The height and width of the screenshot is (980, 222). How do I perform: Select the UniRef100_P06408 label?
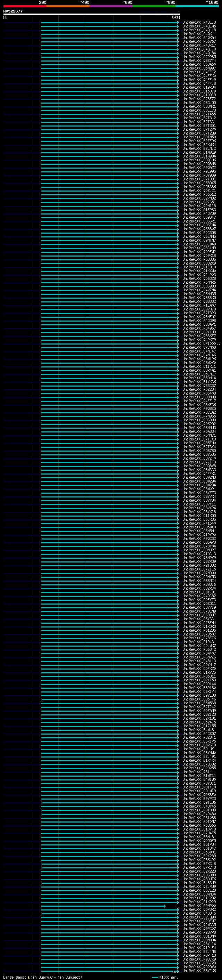pos(199,394)
